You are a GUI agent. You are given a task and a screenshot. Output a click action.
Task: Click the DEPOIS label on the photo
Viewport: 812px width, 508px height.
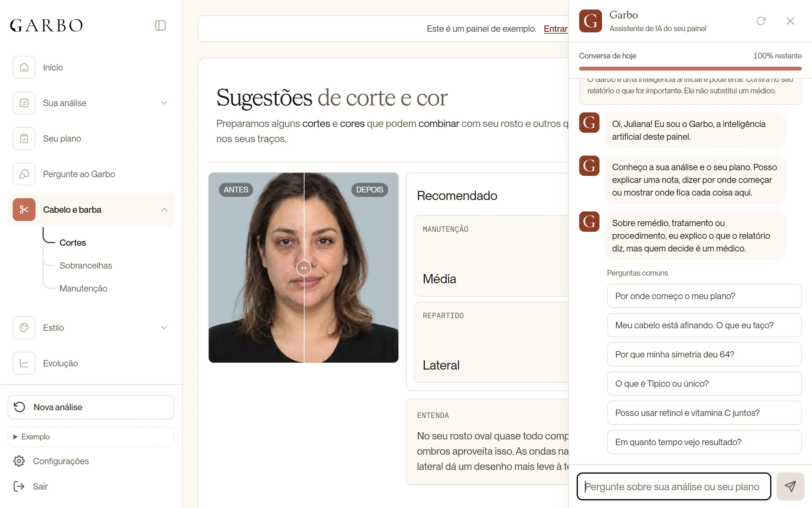tap(370, 190)
